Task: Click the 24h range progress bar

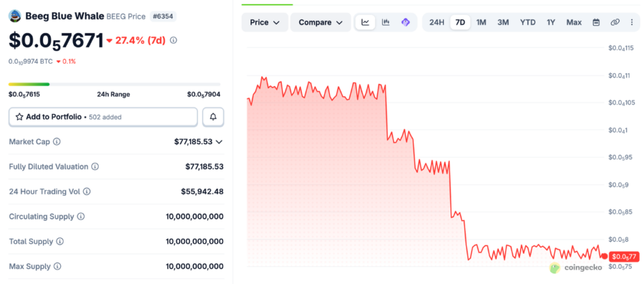Action: pyautogui.click(x=114, y=84)
